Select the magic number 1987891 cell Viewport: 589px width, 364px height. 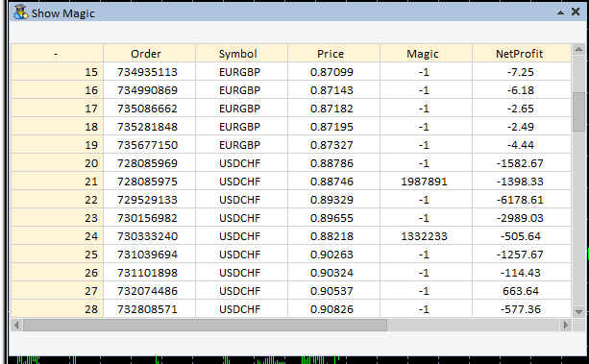[x=426, y=182]
